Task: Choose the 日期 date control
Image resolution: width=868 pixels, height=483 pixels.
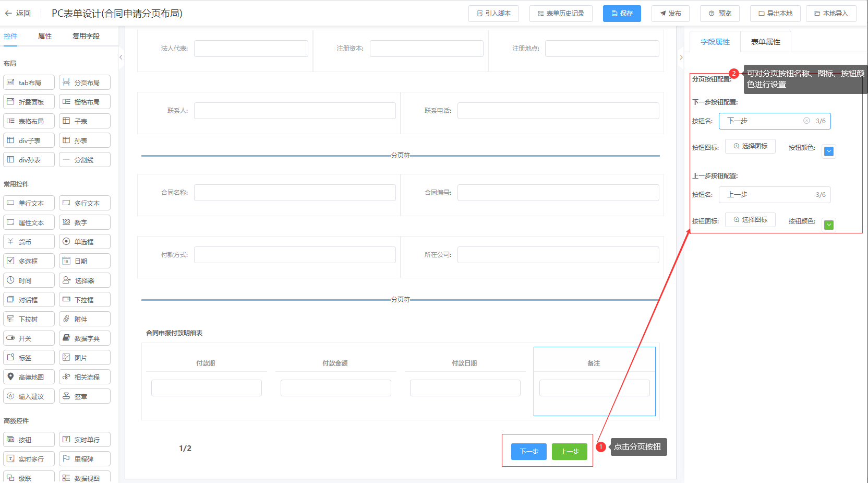Action: (85, 261)
